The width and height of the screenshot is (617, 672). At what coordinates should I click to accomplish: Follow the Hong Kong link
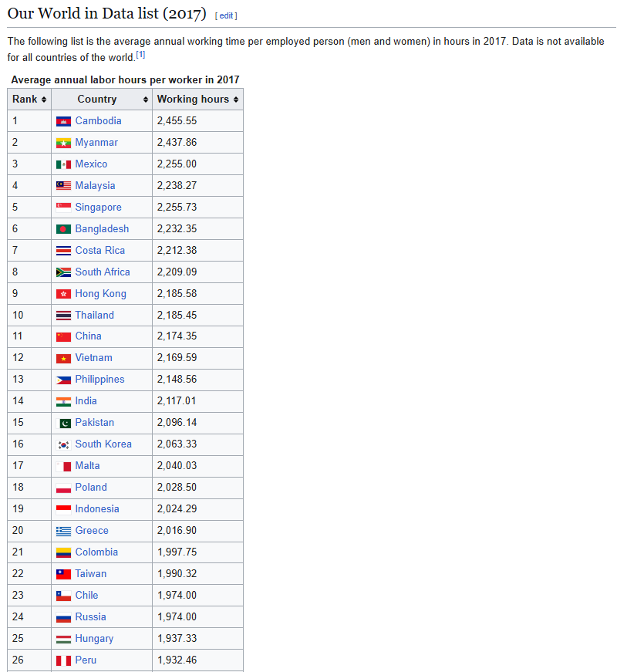(101, 294)
